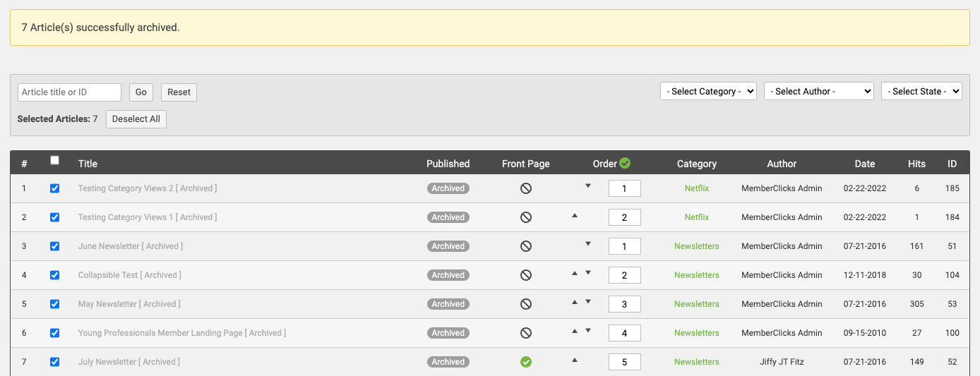
Task: Click the order number field for May Newsletter
Action: (624, 304)
